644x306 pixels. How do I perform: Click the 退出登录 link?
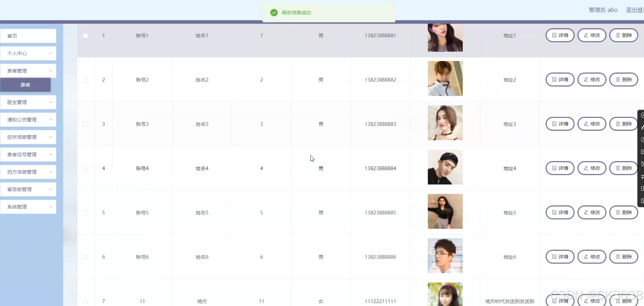click(634, 10)
